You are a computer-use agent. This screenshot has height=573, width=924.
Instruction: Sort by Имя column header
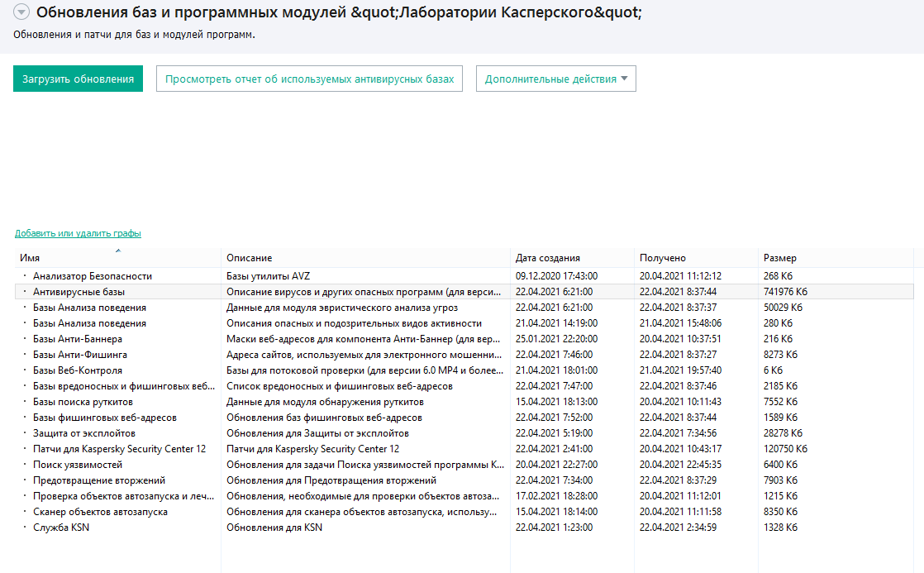118,258
